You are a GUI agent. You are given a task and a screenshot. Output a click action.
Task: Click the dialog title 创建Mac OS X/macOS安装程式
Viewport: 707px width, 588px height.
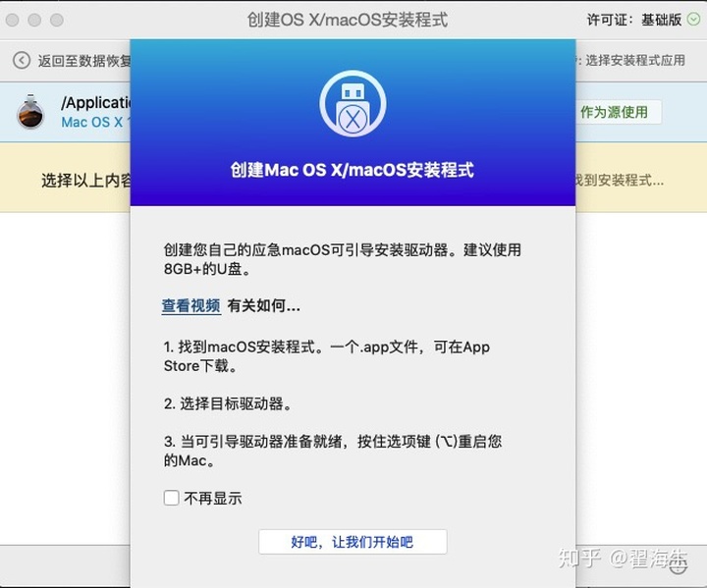(353, 170)
